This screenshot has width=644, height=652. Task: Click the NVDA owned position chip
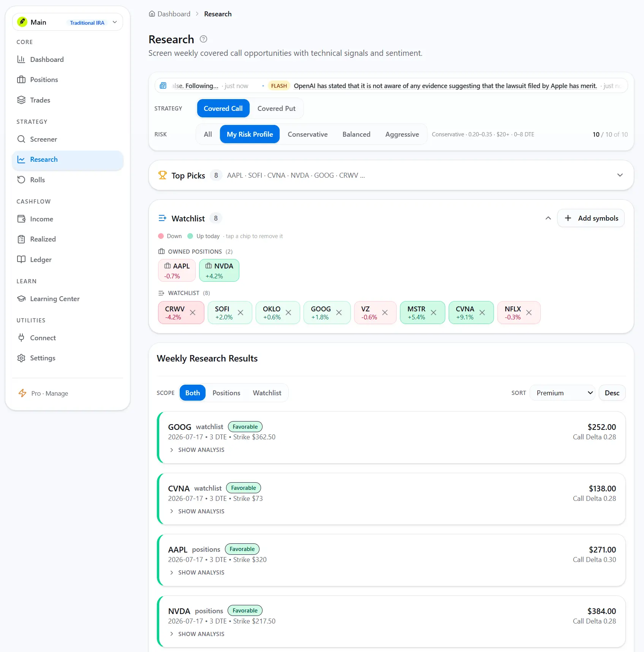[x=219, y=270]
